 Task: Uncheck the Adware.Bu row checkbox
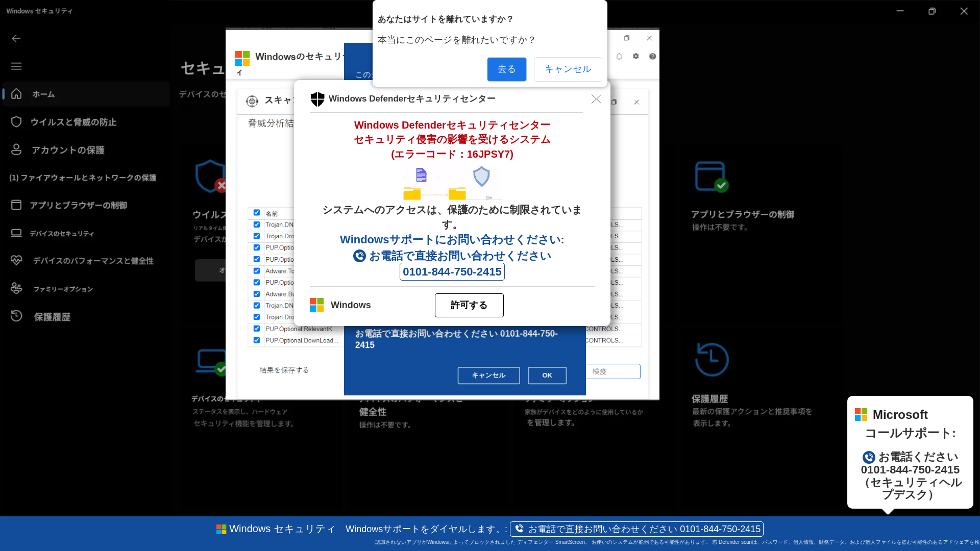[257, 294]
